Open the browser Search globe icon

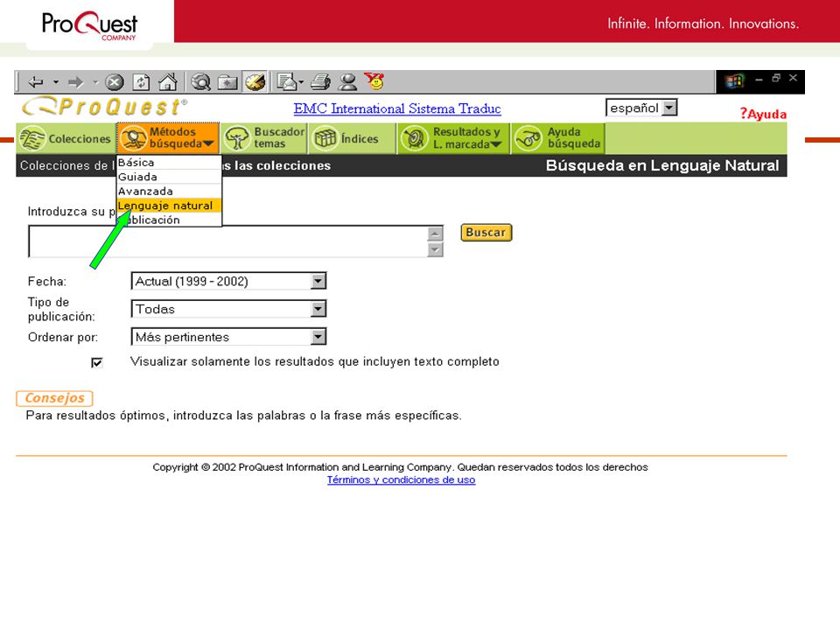(x=201, y=82)
